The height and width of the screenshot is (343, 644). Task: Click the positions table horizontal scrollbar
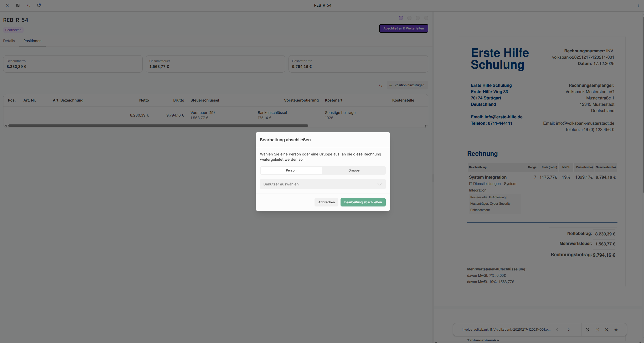pyautogui.click(x=158, y=126)
